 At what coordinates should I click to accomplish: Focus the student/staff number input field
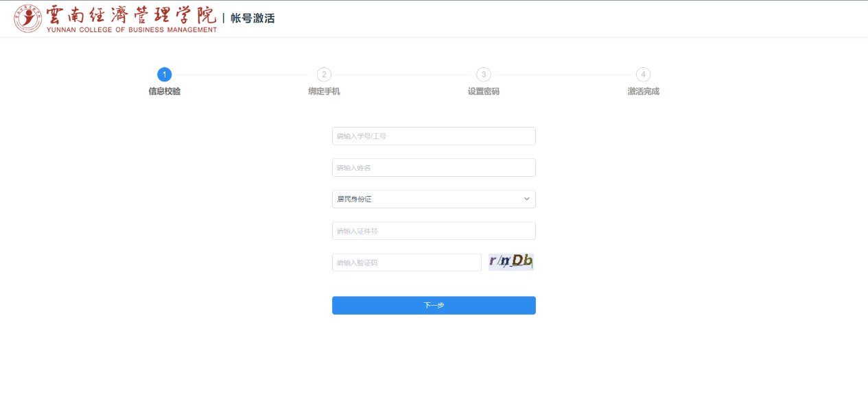click(434, 136)
